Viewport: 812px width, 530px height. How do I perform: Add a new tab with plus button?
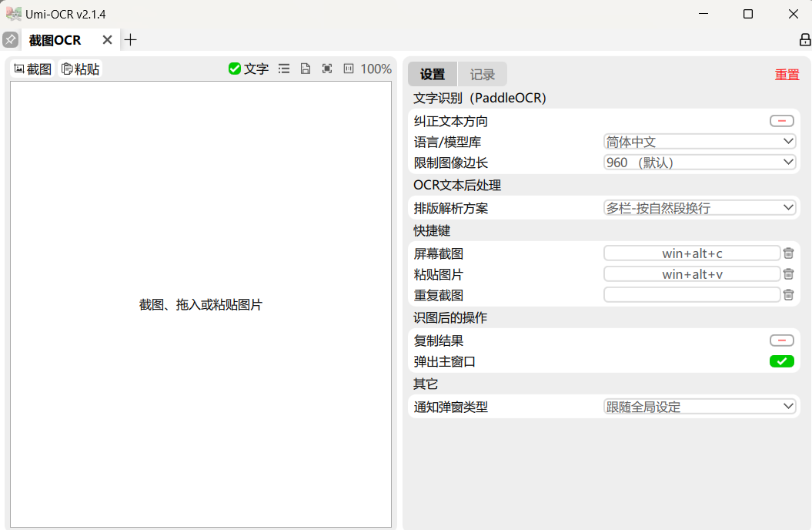click(x=131, y=40)
